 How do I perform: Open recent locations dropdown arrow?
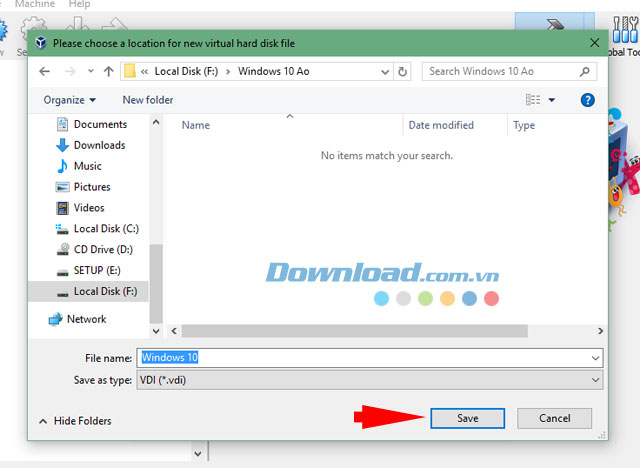tap(91, 71)
